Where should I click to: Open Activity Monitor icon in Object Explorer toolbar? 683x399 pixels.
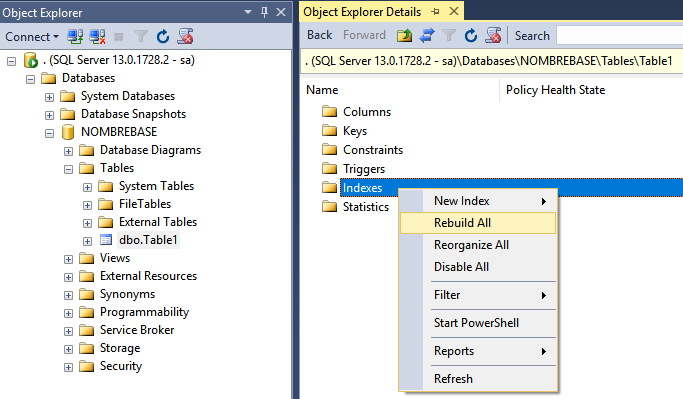[x=185, y=37]
